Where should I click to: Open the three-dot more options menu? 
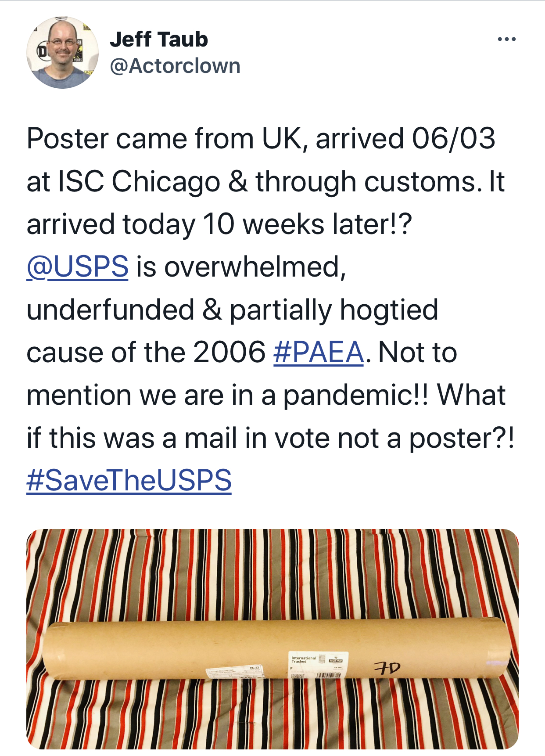[506, 40]
